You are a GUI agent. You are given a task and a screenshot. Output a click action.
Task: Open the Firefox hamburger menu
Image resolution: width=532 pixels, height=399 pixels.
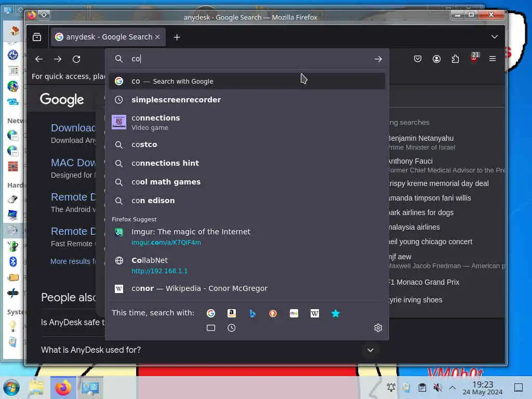click(x=493, y=59)
